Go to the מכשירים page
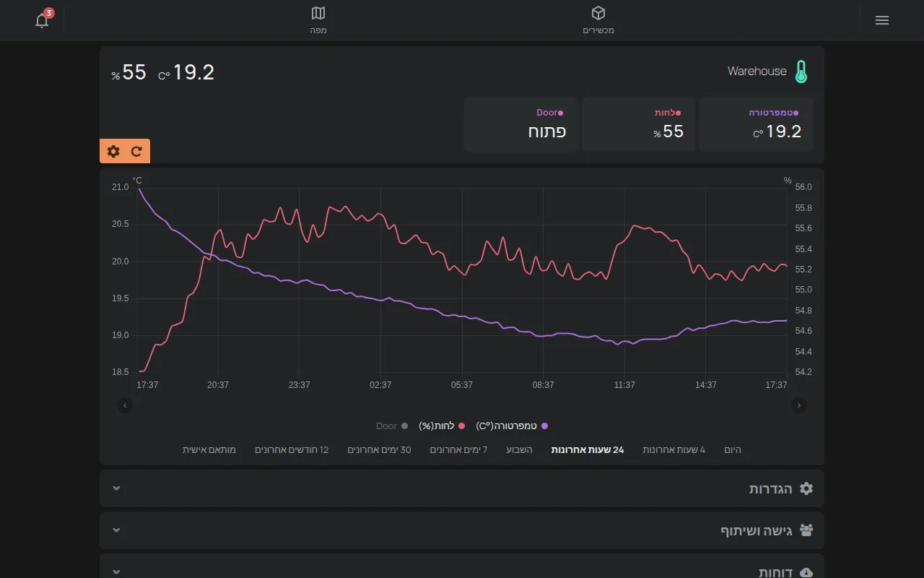This screenshot has height=578, width=924. click(598, 20)
